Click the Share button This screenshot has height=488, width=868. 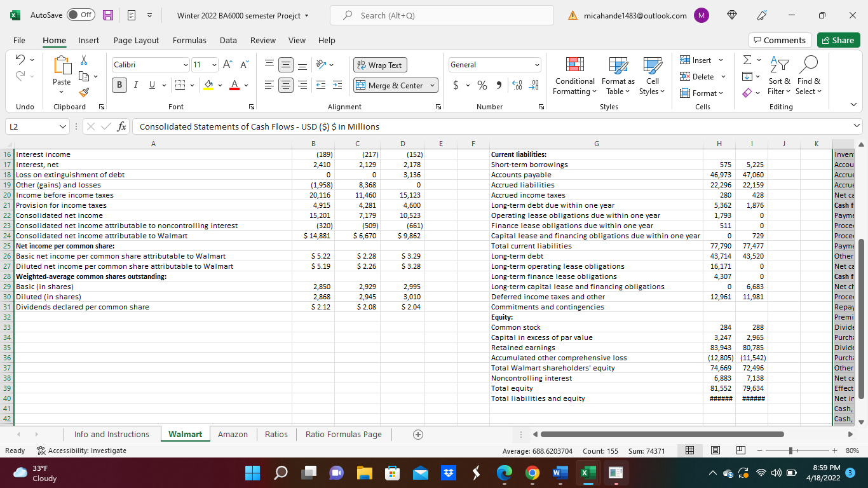coord(837,40)
